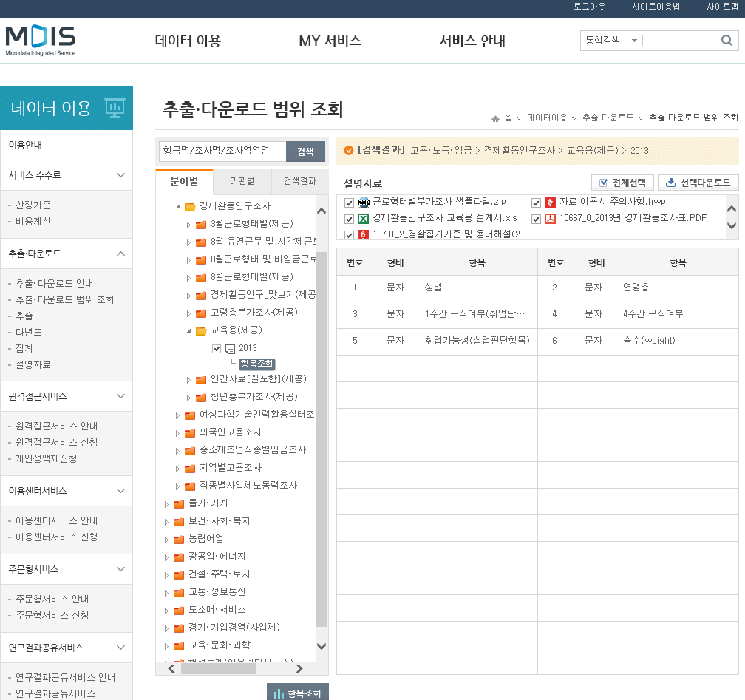Viewport: 745px width, 700px height.
Task: Click the MDIS logo
Action: click(41, 41)
